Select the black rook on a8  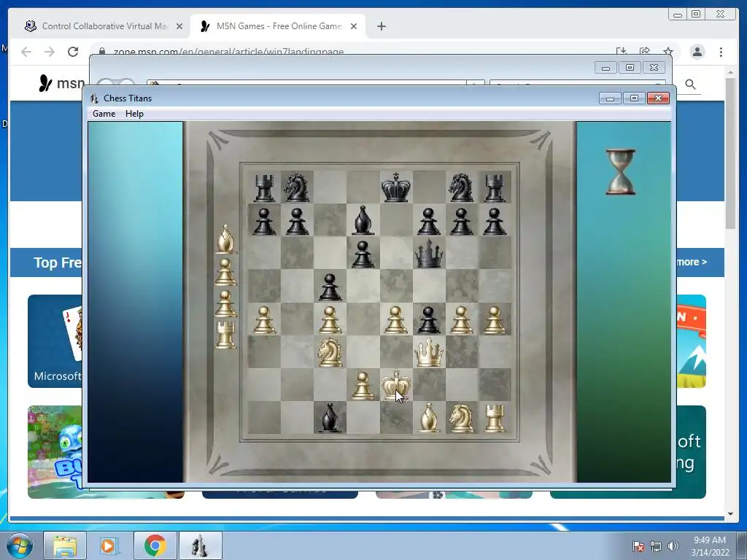(x=264, y=187)
